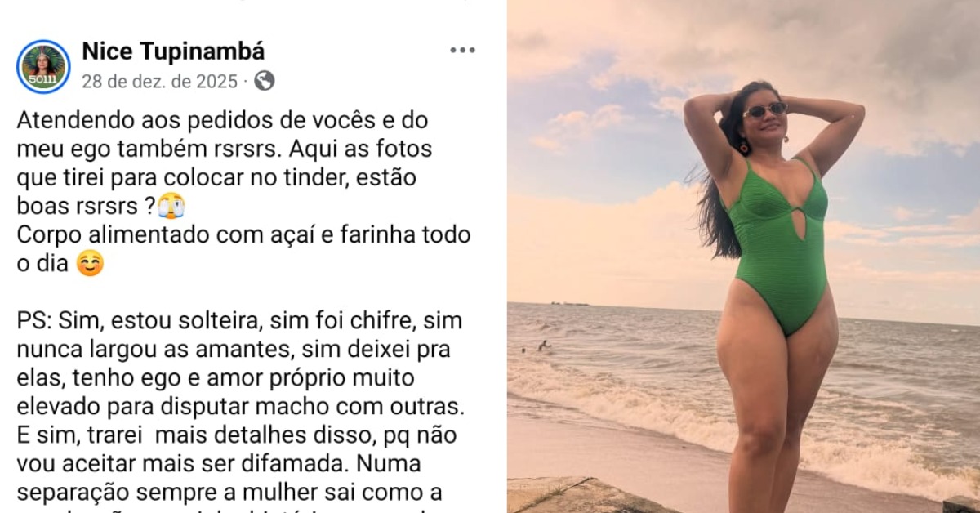Image resolution: width=980 pixels, height=513 pixels.
Task: Click the crying-face emoji after 'rsrsrs ?'
Action: click(x=170, y=207)
